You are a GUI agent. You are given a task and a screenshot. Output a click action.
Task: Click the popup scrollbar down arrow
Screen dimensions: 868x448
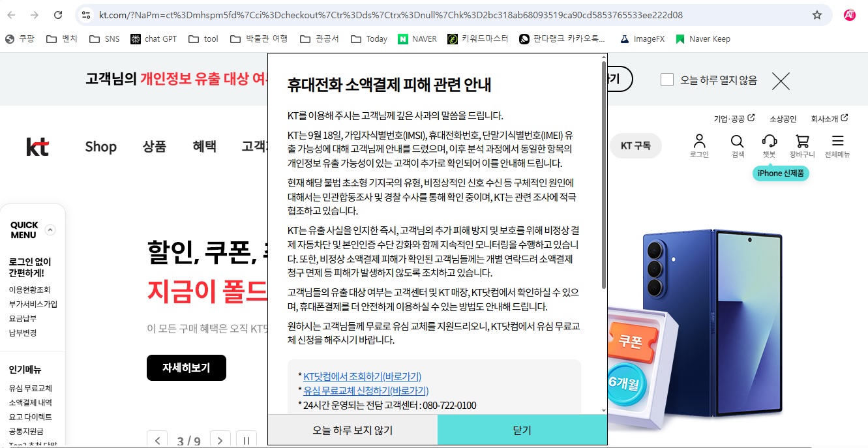[603, 410]
